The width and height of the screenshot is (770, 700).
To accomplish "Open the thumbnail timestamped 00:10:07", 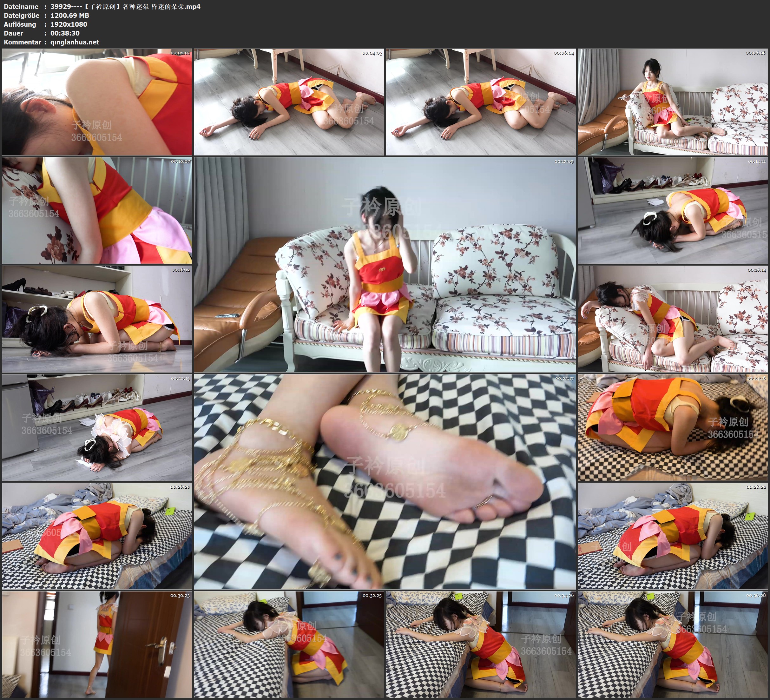I will point(97,210).
